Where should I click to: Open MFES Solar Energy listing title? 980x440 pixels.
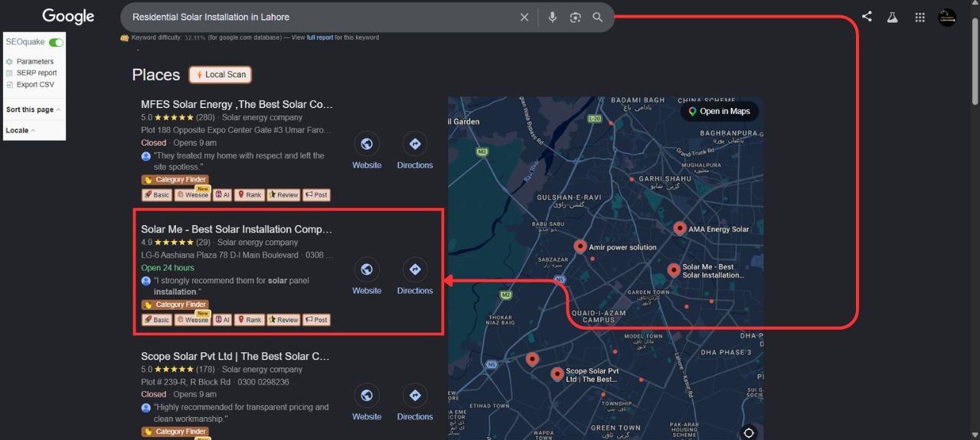pos(237,104)
